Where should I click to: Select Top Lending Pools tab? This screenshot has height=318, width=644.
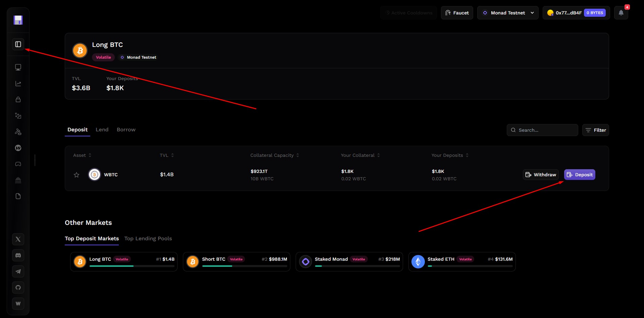pos(148,239)
